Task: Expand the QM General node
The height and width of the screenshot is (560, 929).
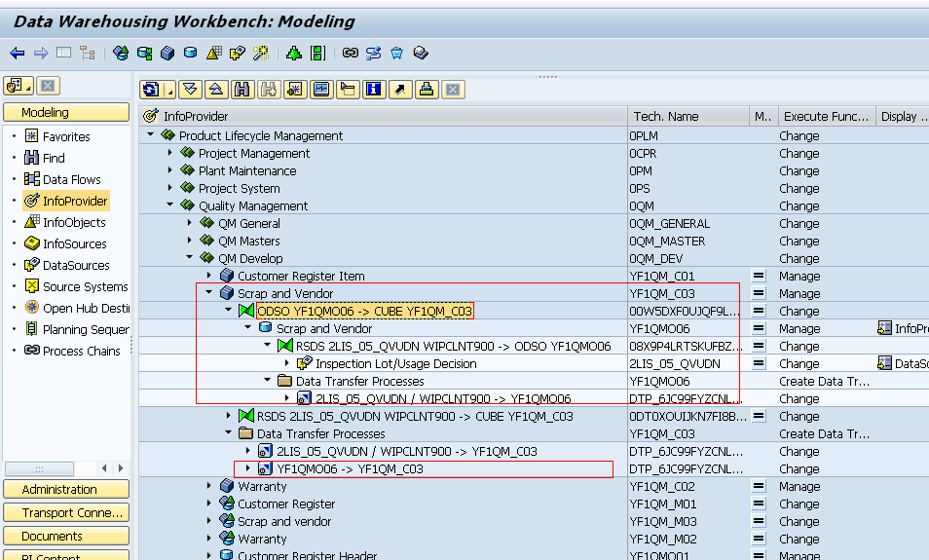Action: pos(190,223)
